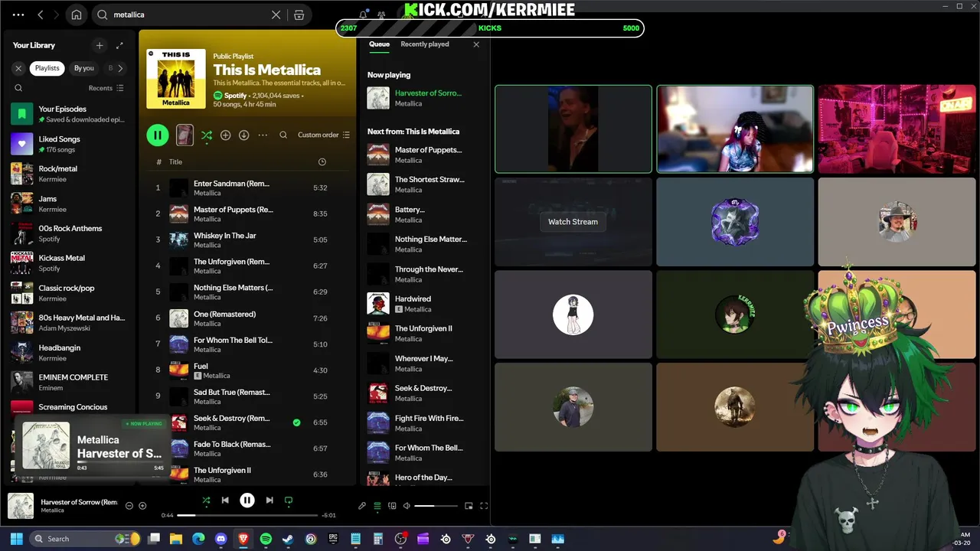Image resolution: width=980 pixels, height=551 pixels.
Task: Open the pink-lit room stream tile
Action: coord(897,129)
